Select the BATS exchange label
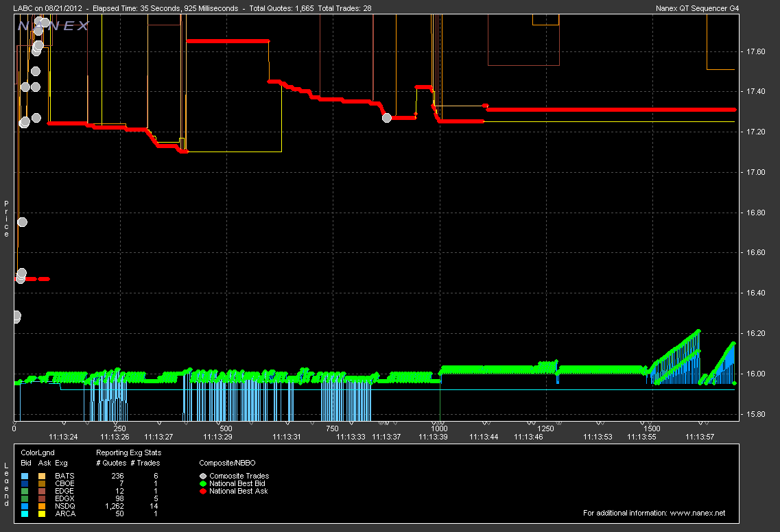This screenshot has height=532, width=780. coord(64,476)
